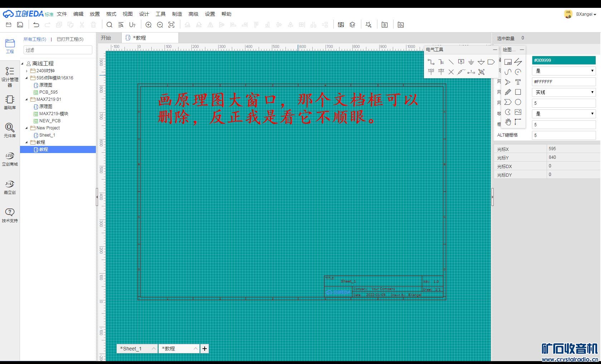Place a VCC power flag
The image size is (601, 364).
pyautogui.click(x=431, y=72)
